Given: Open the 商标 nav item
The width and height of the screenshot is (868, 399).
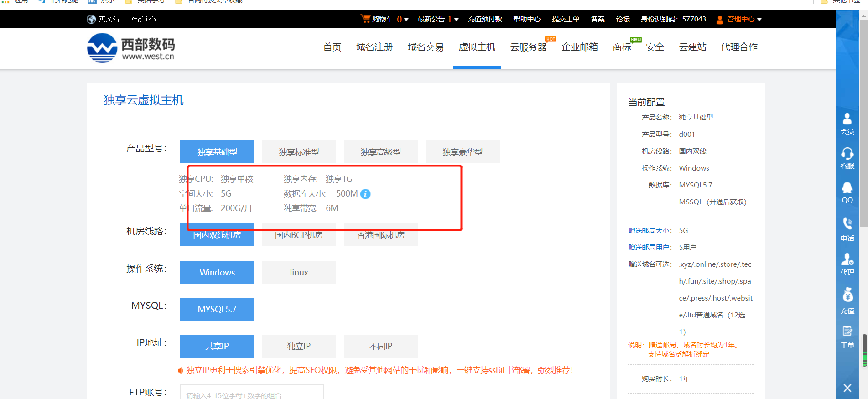Looking at the screenshot, I should (622, 47).
